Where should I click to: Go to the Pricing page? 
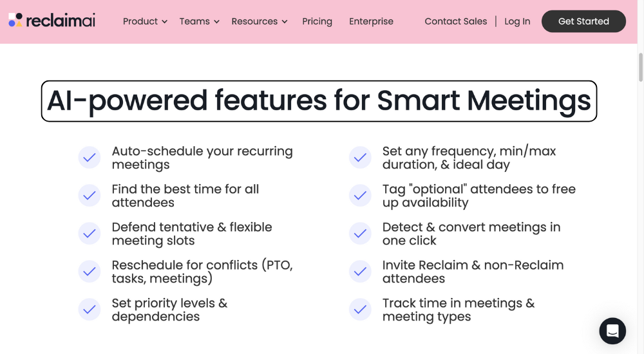(x=317, y=21)
